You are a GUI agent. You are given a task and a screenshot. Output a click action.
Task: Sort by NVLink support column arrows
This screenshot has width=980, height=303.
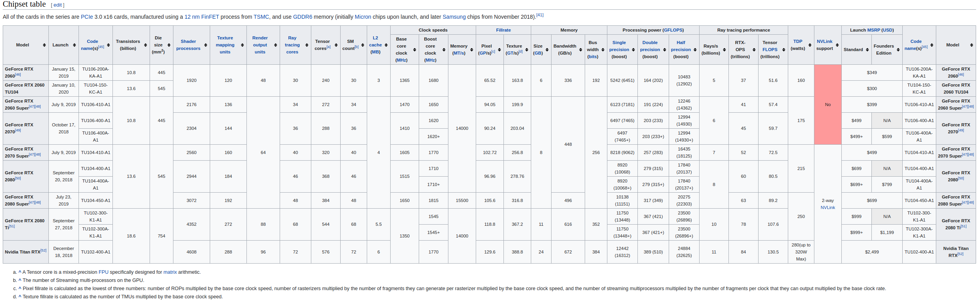click(x=837, y=45)
